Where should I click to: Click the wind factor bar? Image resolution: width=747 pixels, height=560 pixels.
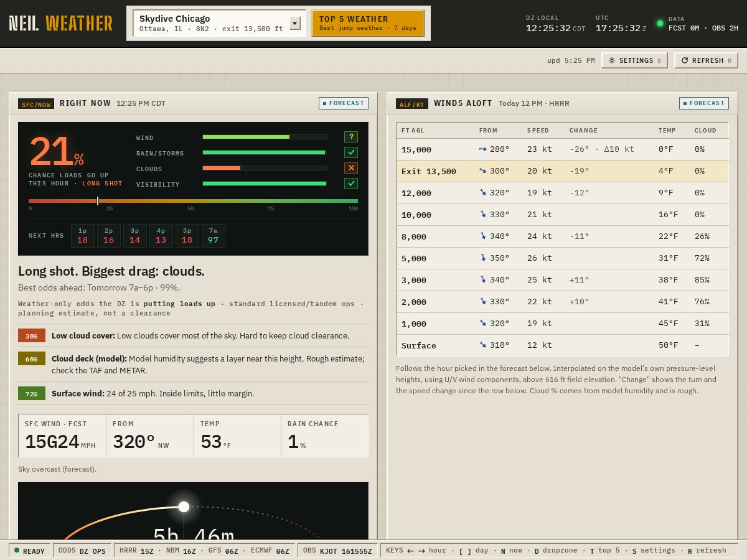(x=265, y=137)
